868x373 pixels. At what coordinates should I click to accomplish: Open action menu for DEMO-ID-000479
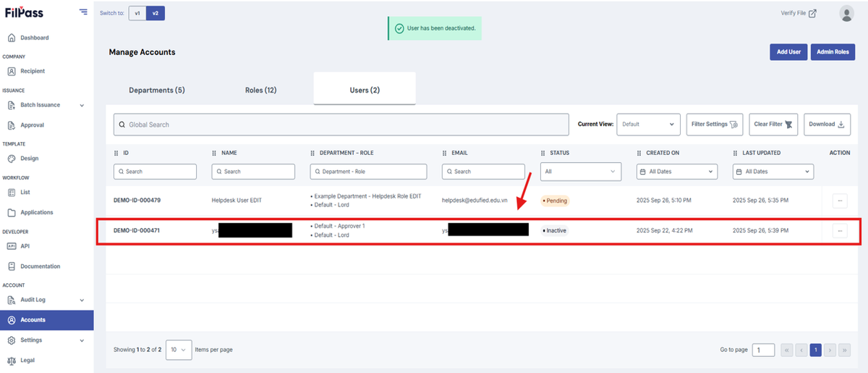(x=840, y=201)
